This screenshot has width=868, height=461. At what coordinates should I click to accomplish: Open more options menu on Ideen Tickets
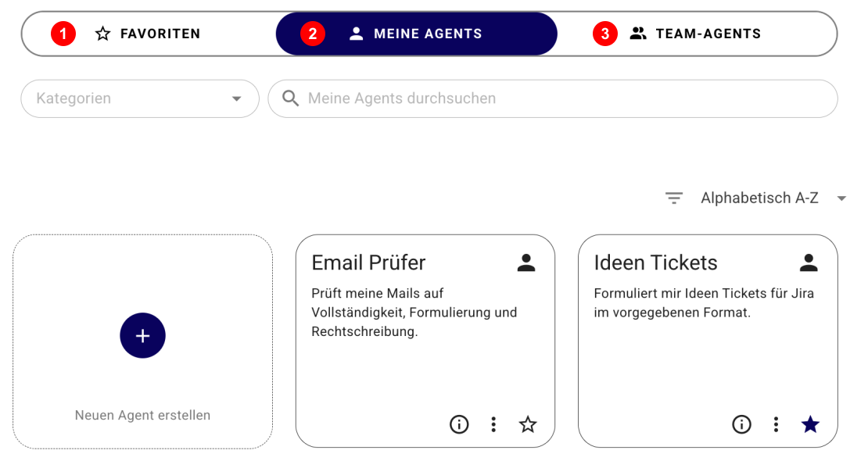click(776, 424)
